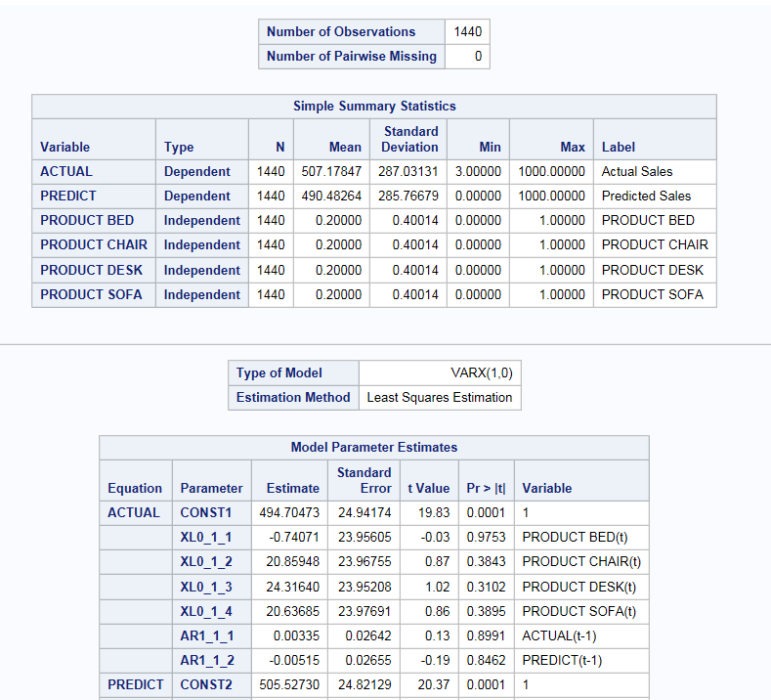Click the Pairwise Missing value of 0
The image size is (771, 700).
point(478,57)
